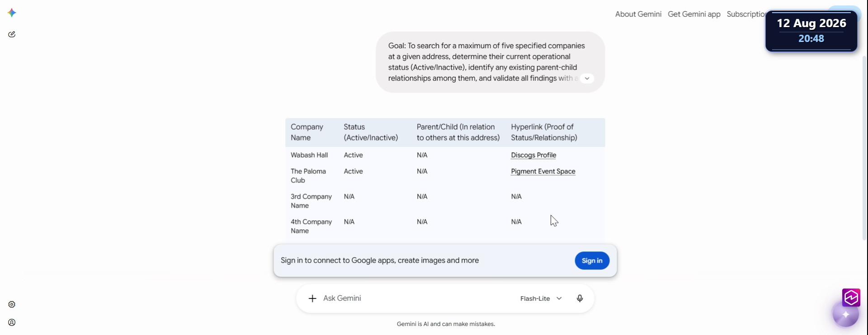
Task: Click the 'Company Name' column header
Action: [307, 132]
